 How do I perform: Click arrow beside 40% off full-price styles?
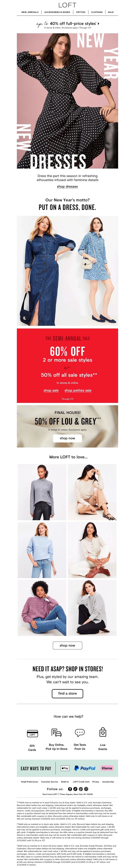pyautogui.click(x=98, y=24)
